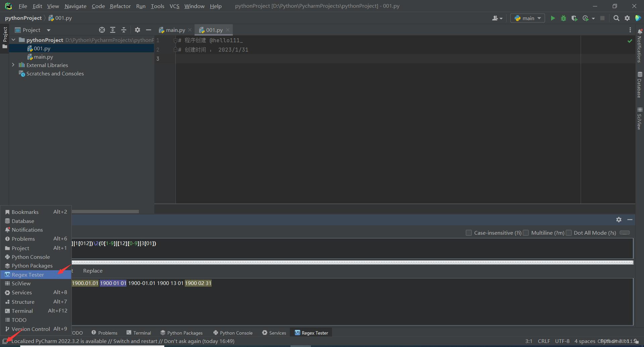This screenshot has height=347, width=644.
Task: Open Search Everywhere magnifier
Action: pyautogui.click(x=616, y=18)
